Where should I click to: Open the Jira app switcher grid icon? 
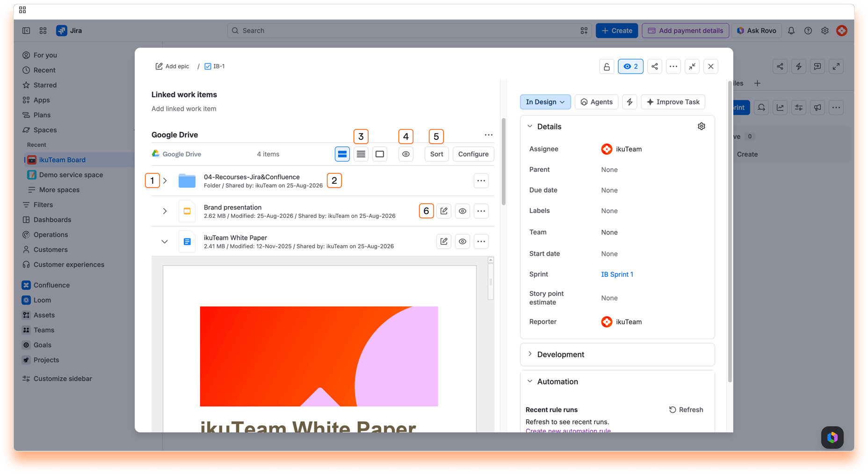(43, 30)
